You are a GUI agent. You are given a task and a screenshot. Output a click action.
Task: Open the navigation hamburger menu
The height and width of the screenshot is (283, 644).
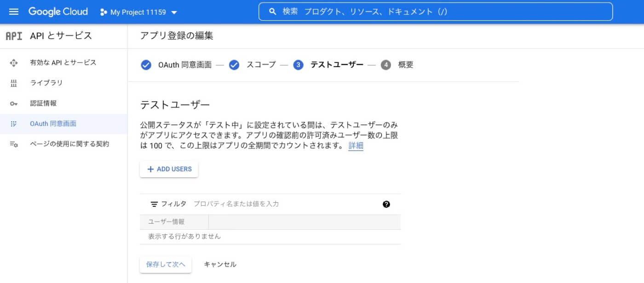(13, 11)
